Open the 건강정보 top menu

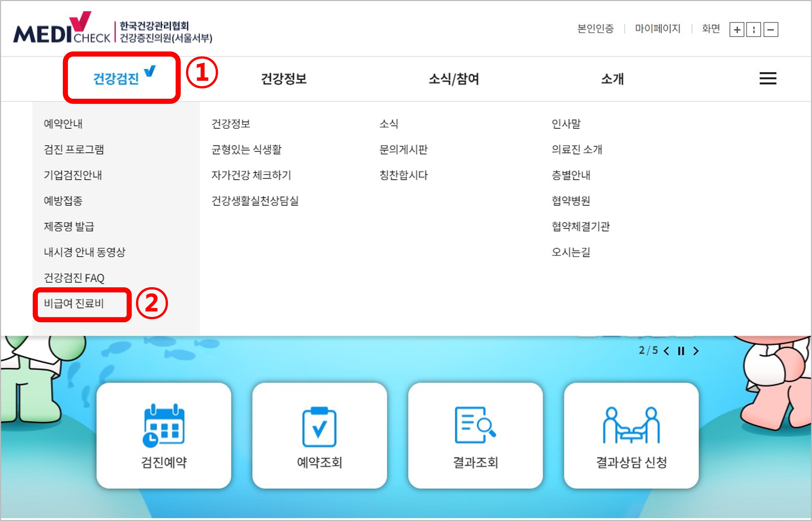[x=284, y=79]
